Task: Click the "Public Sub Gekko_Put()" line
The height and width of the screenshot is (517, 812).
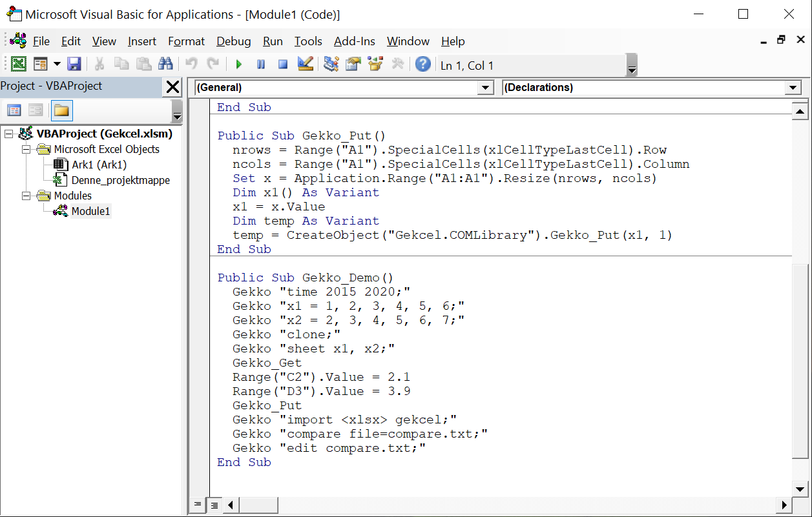Action: (x=301, y=136)
